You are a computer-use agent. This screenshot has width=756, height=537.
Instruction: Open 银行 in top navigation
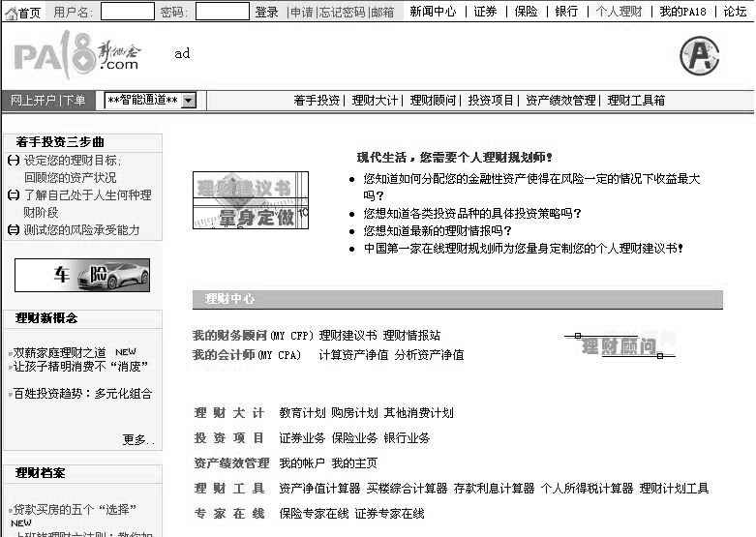point(566,12)
